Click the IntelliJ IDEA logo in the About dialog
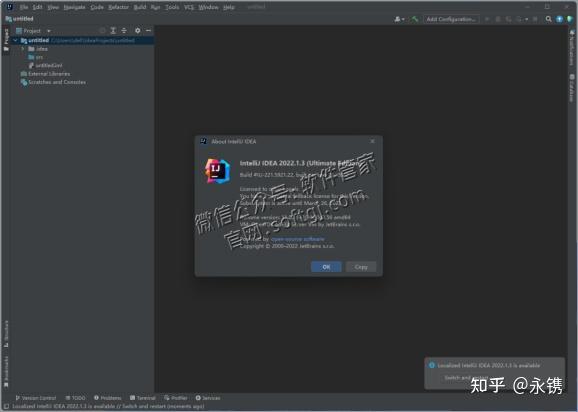Screen dimensions: 578x412 [217, 171]
